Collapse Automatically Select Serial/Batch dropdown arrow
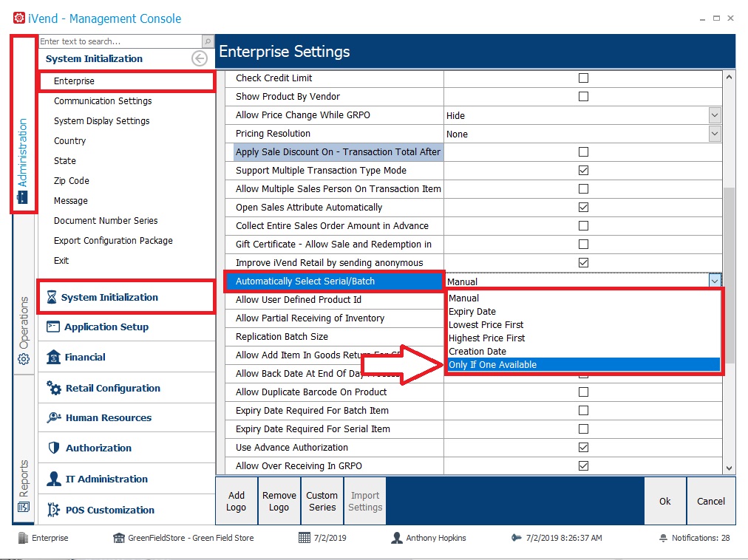 coord(714,281)
